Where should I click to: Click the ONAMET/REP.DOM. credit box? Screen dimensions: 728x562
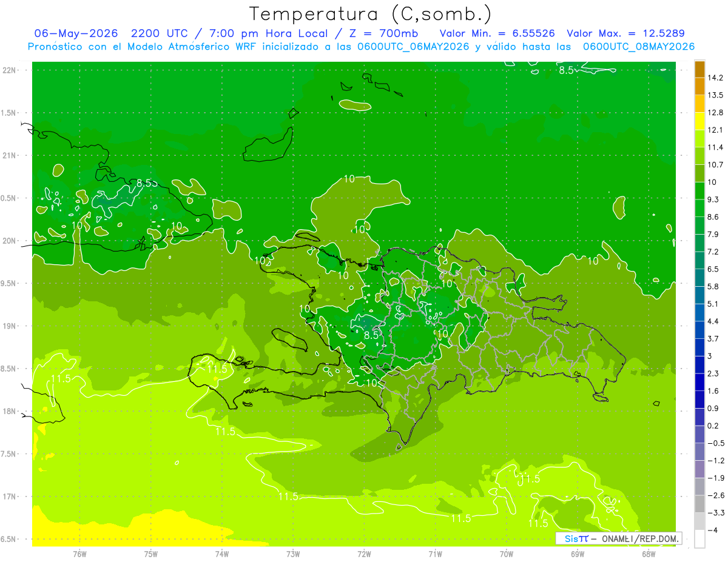pos(618,538)
